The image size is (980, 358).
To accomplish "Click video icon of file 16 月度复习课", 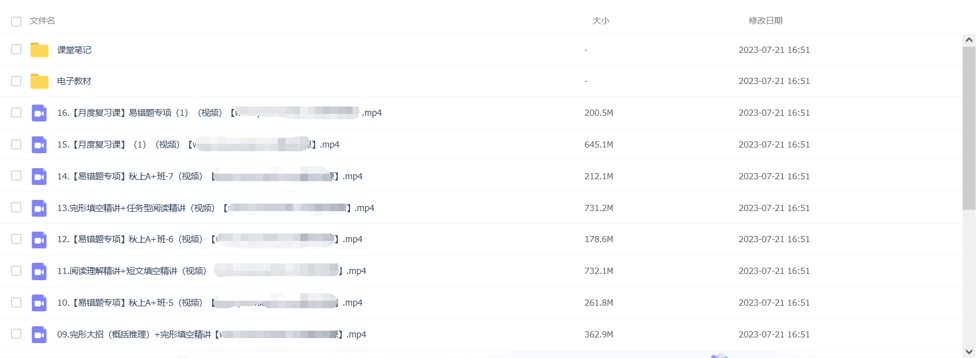I will (x=39, y=113).
